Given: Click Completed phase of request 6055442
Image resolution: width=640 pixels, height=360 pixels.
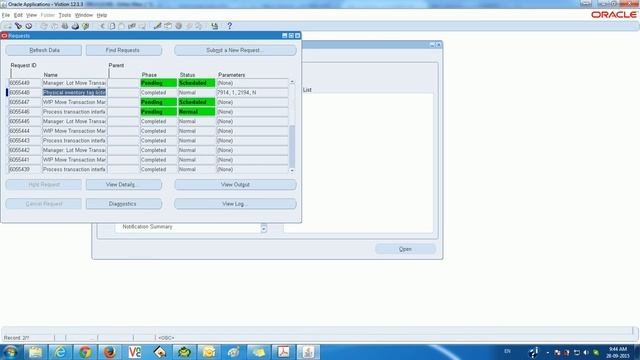Looking at the screenshot, I should point(159,150).
